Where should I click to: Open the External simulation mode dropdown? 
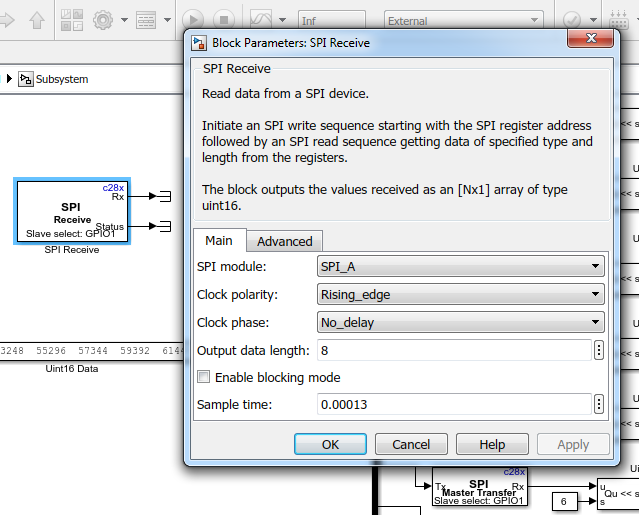464,20
